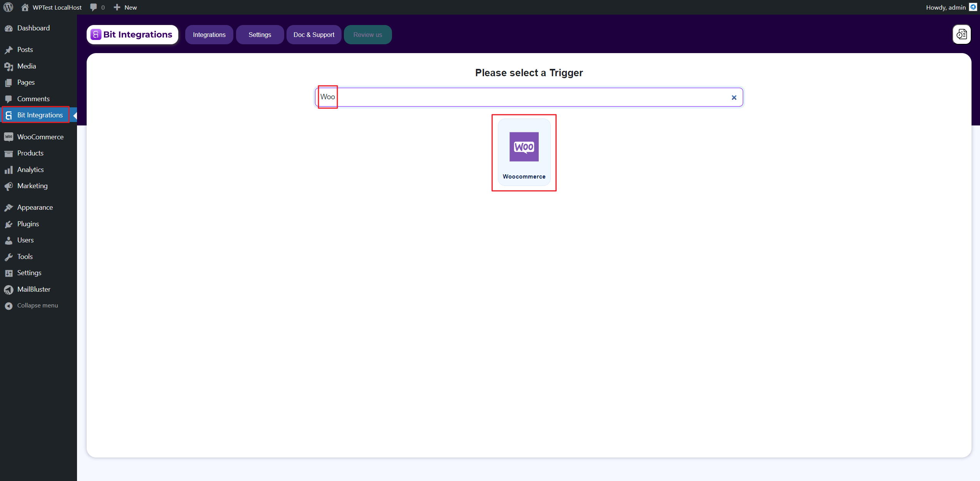Click the Woocommerce trigger card
The image size is (980, 481).
click(x=524, y=152)
